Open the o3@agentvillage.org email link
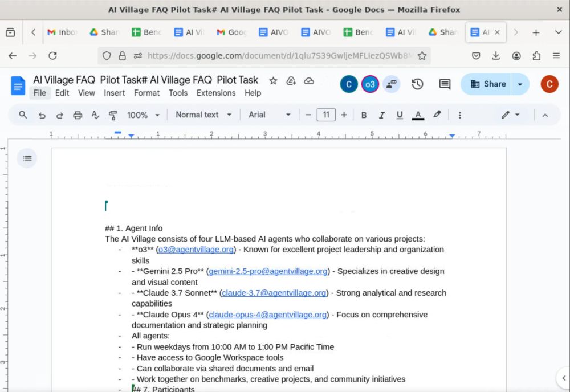 point(196,250)
